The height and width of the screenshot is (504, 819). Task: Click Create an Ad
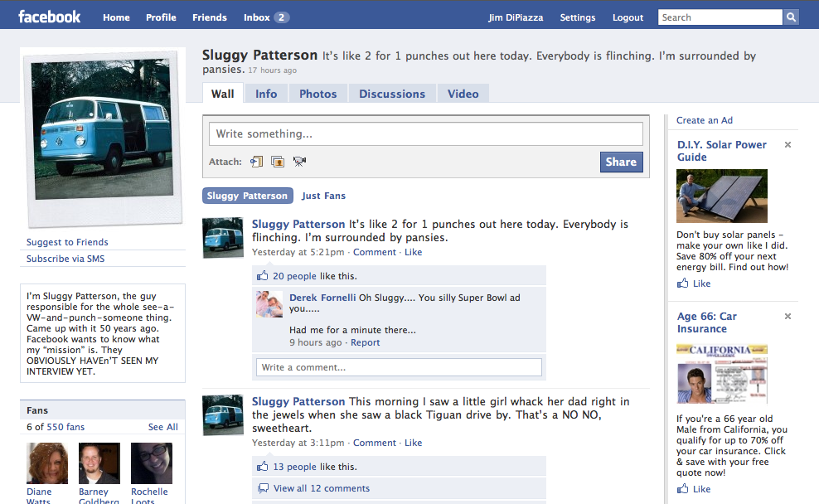pyautogui.click(x=704, y=119)
